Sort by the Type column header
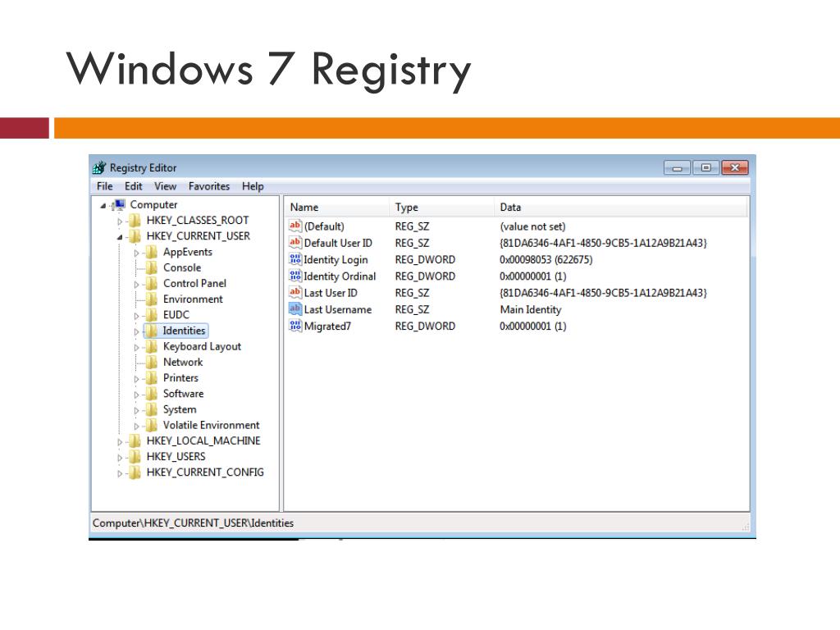Screen dimensions: 840x630 point(441,208)
